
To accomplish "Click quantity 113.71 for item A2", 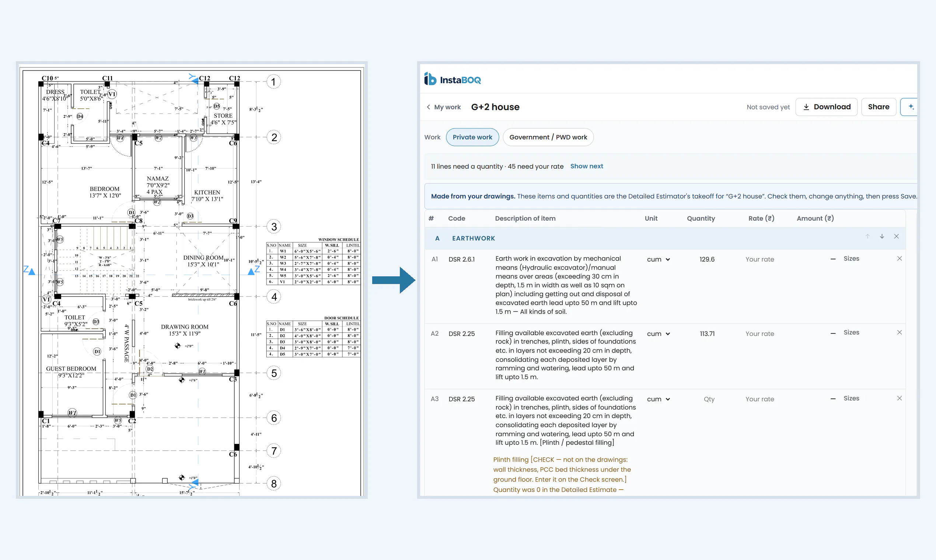I will 707,333.
